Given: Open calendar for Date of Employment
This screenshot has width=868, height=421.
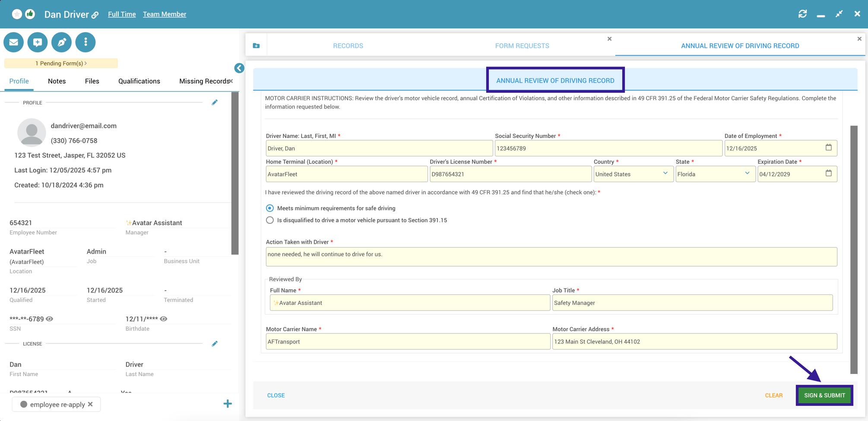Looking at the screenshot, I should (828, 148).
